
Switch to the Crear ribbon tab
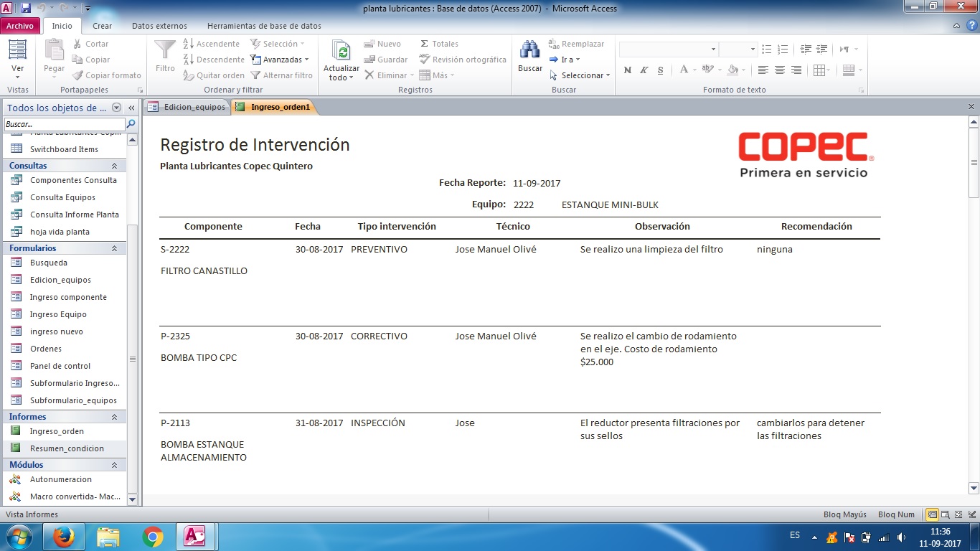click(x=103, y=26)
